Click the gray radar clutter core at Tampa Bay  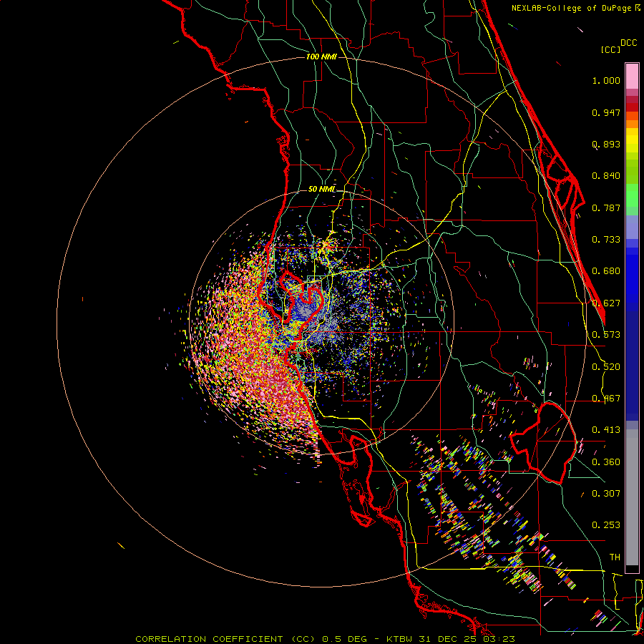(306, 312)
